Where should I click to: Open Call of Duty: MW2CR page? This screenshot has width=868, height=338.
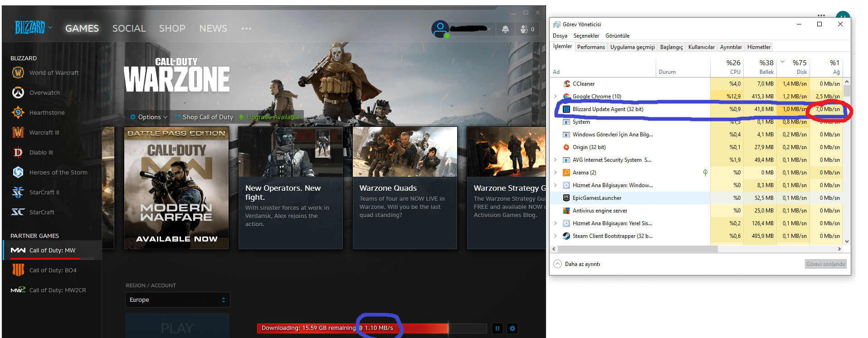point(49,290)
